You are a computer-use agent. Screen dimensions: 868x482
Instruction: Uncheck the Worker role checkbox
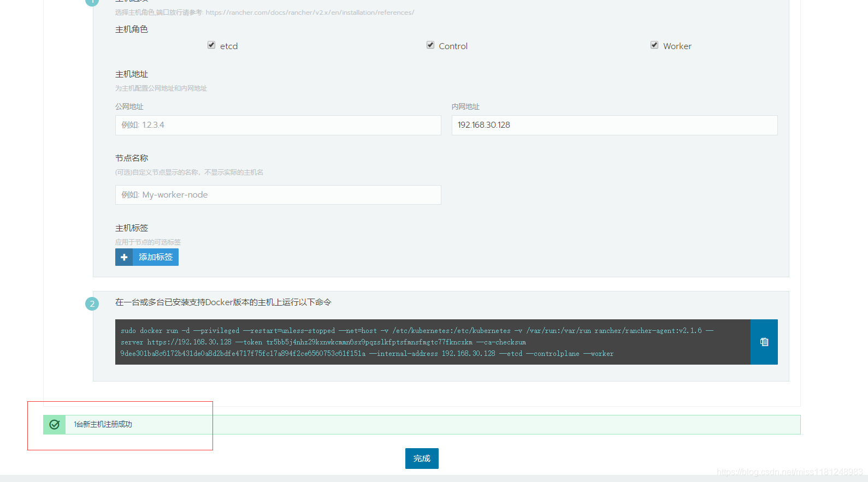(x=654, y=45)
